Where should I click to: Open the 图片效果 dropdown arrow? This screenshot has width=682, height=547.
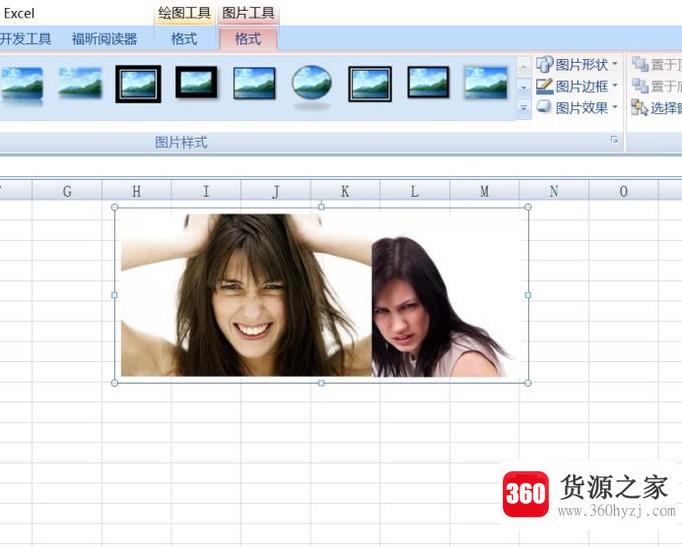point(615,107)
